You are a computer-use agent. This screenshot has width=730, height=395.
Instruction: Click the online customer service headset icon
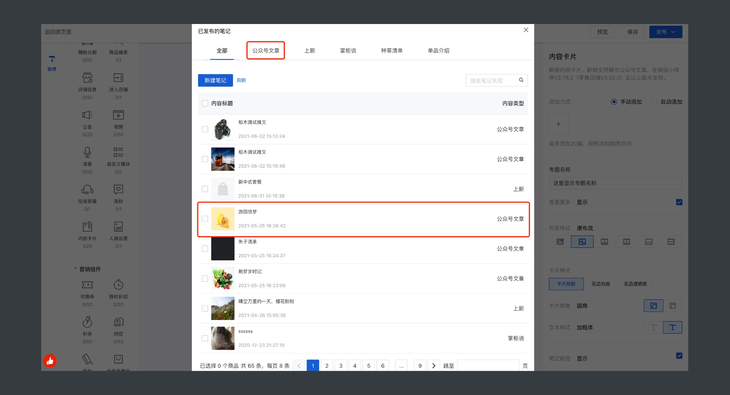click(87, 190)
